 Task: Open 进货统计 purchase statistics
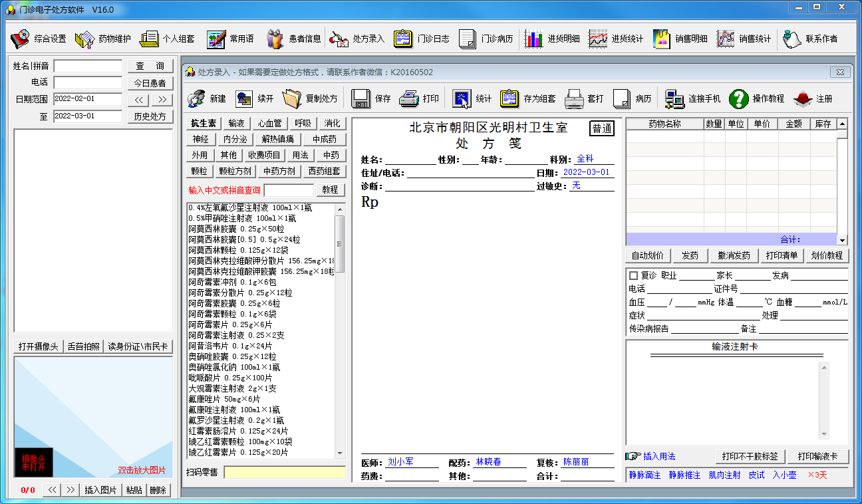point(616,39)
